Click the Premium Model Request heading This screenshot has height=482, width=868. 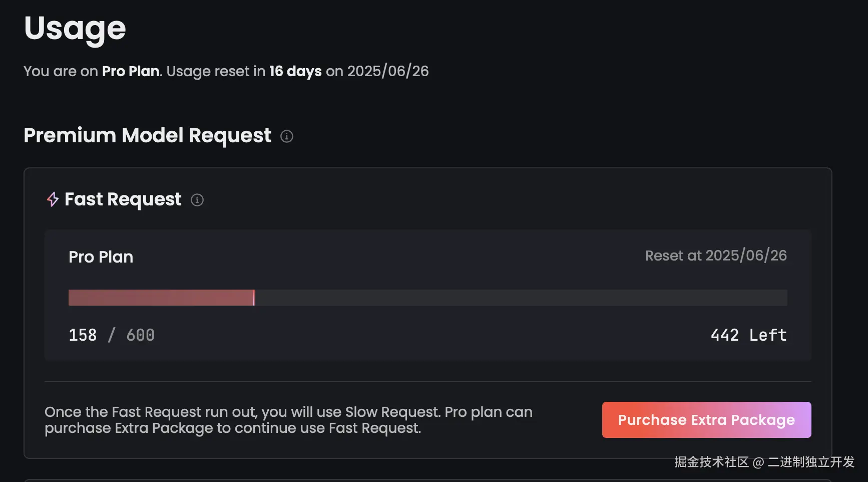pyautogui.click(x=148, y=135)
